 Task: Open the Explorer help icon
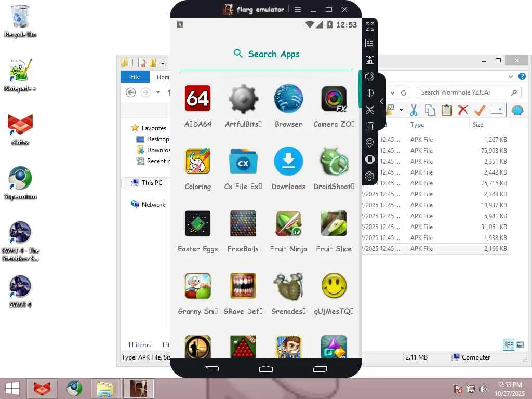click(522, 77)
